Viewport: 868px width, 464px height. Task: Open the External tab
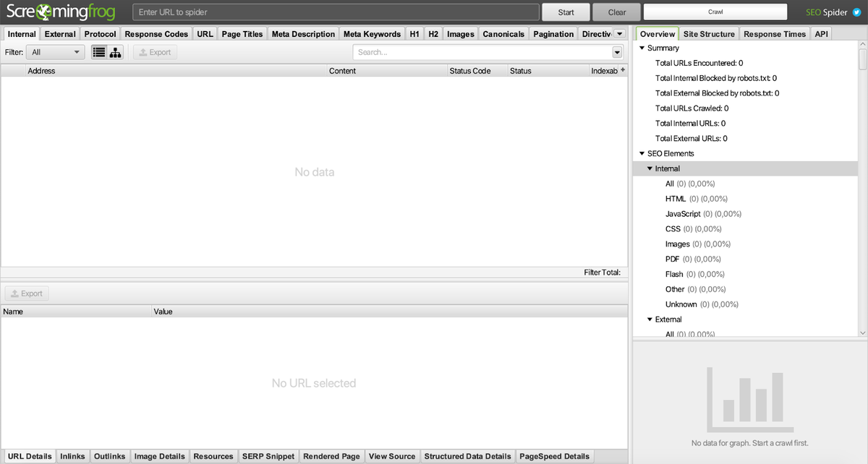click(60, 34)
